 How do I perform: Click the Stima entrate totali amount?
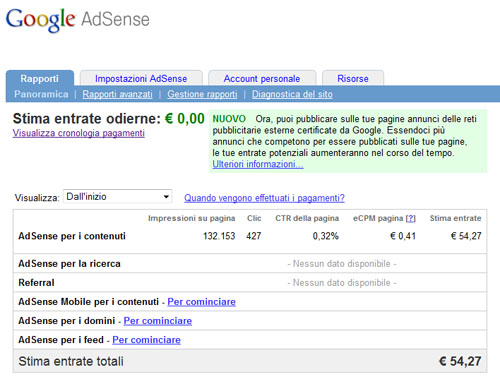click(460, 361)
